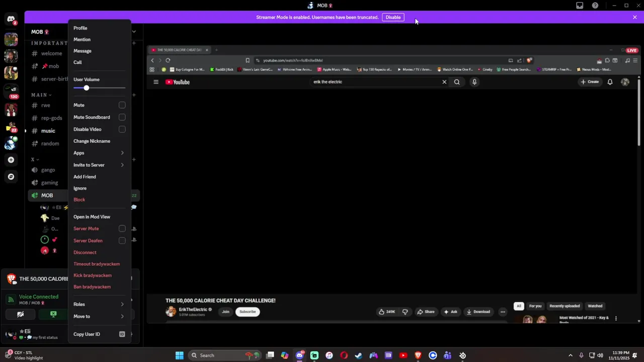Choose Message from context menu
The width and height of the screenshot is (644, 362).
83,51
